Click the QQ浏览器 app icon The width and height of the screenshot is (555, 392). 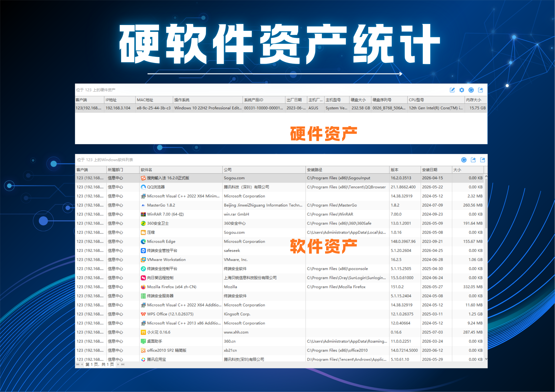point(143,187)
